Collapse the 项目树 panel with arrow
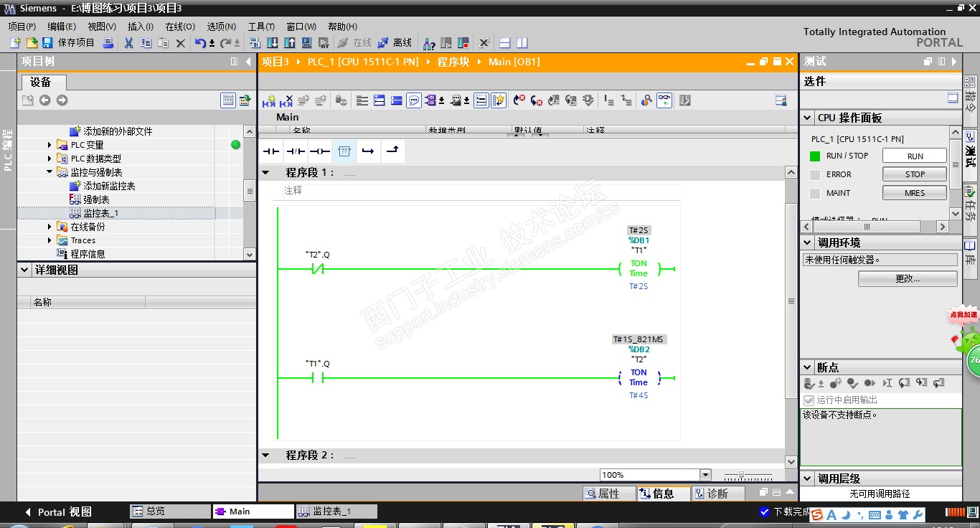 pyautogui.click(x=248, y=62)
